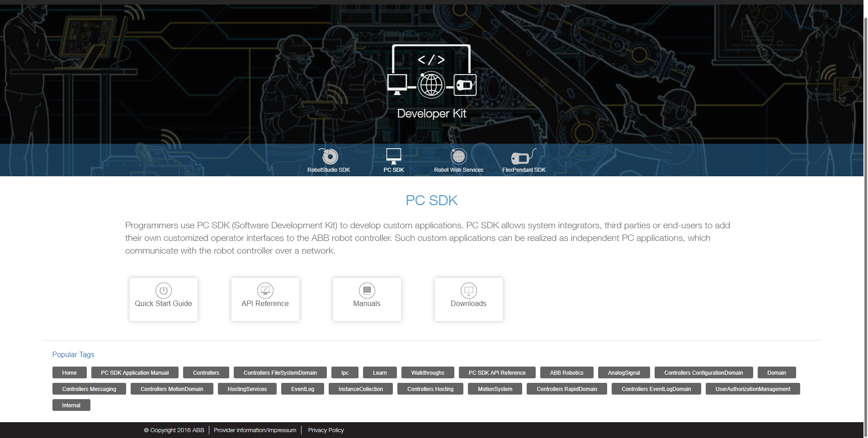Screen dimensions: 868x438
Task: Click the PC SDK Application Manual tag
Action: [134, 372]
